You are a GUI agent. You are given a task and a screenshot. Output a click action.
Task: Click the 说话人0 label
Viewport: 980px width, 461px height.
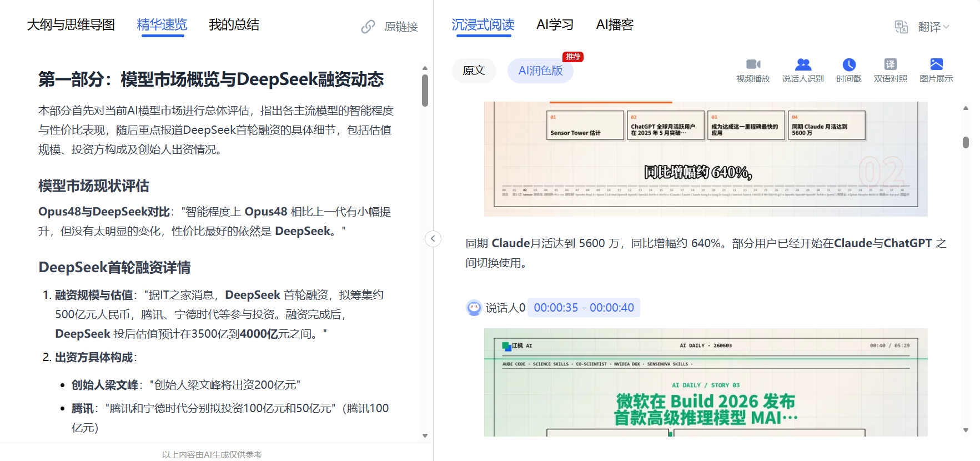(x=505, y=308)
